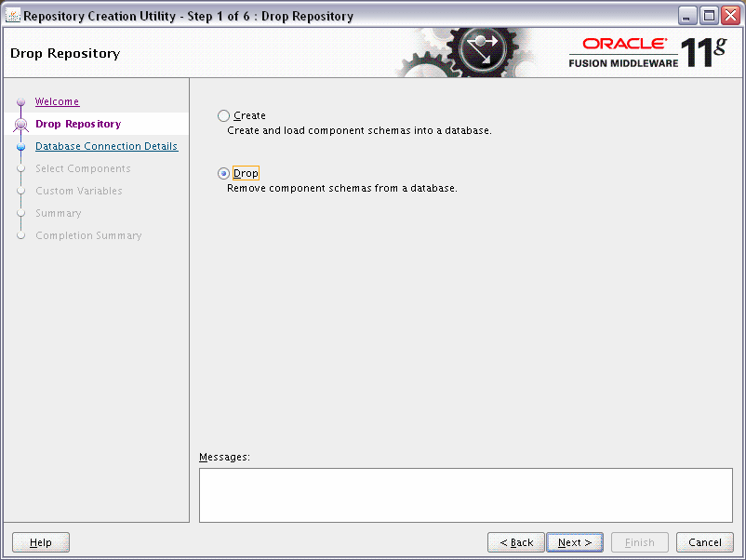Click the Custom Variables step label
Image resolution: width=746 pixels, height=560 pixels.
coord(79,191)
